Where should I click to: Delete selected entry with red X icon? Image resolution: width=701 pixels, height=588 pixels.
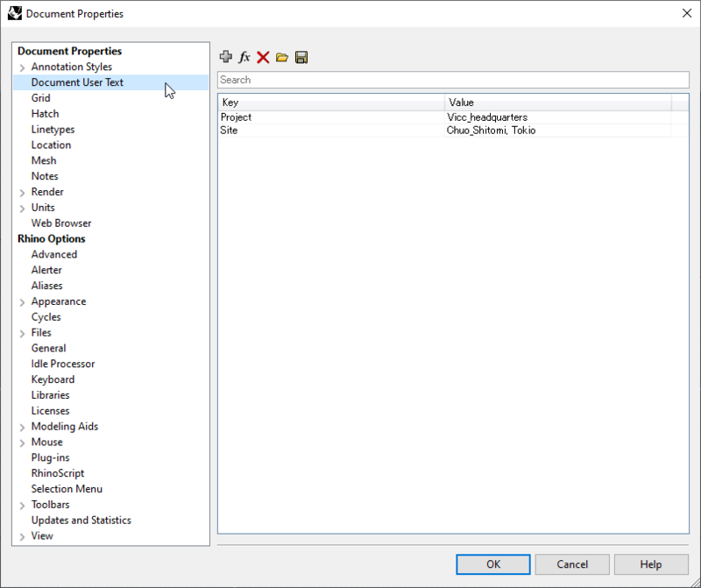pyautogui.click(x=263, y=57)
